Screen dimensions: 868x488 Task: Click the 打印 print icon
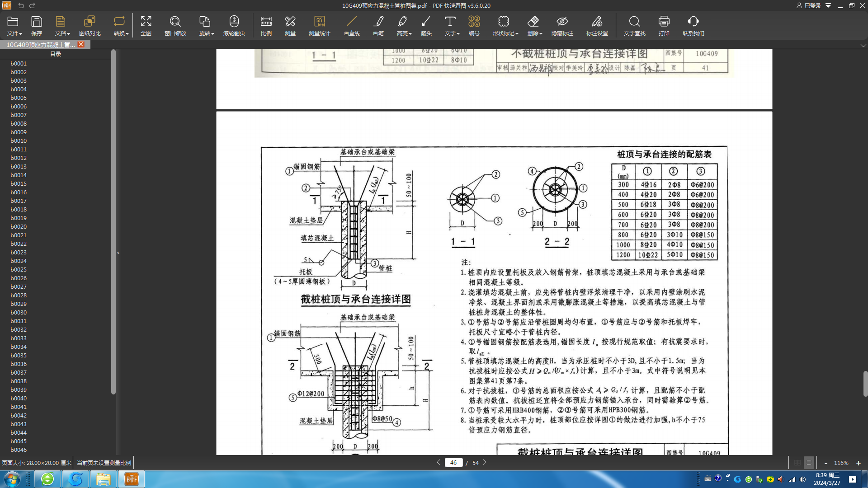(664, 21)
